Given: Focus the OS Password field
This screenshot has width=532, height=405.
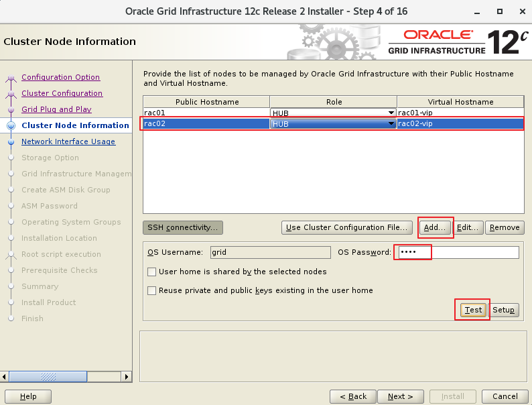Looking at the screenshot, I should [459, 252].
